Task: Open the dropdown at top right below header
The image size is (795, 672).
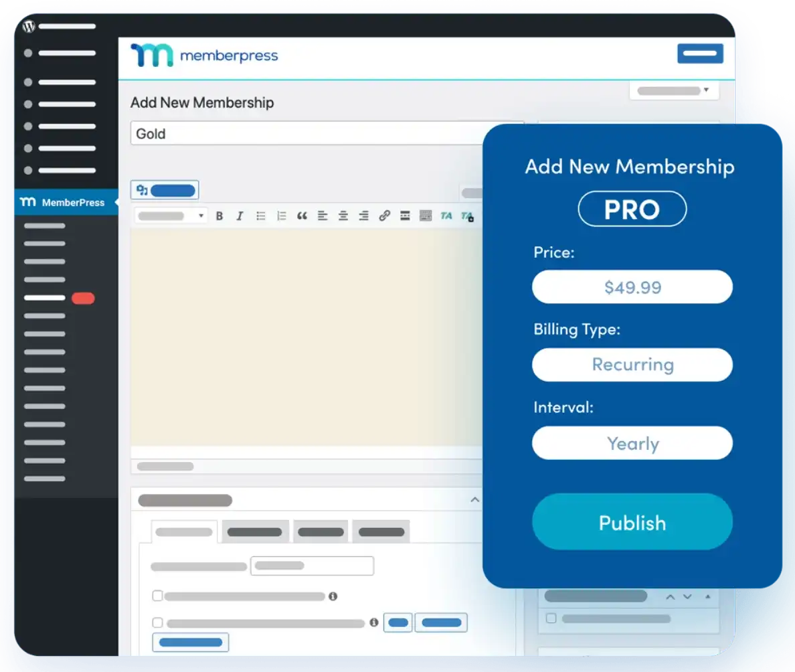Action: tap(674, 91)
